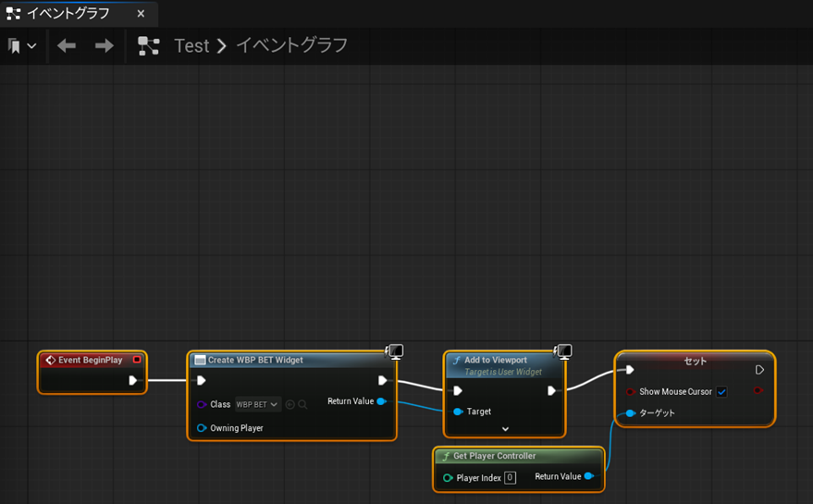
Task: Click the magnifier icon next to the Class selector
Action: click(302, 404)
